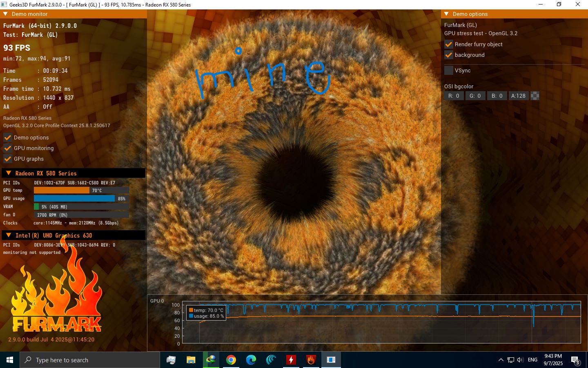The width and height of the screenshot is (588, 368).
Task: Uncheck Render furry object checkbox
Action: click(449, 44)
